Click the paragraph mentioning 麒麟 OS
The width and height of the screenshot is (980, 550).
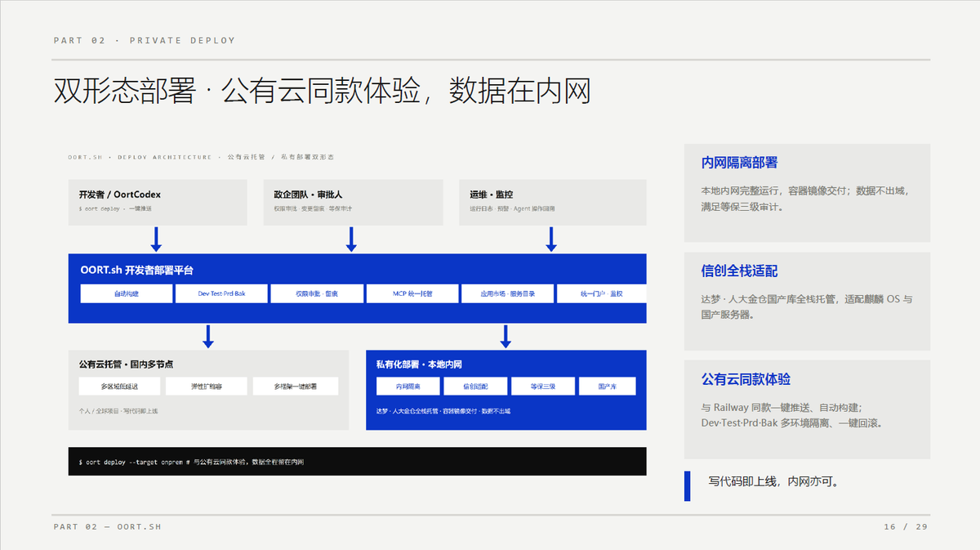pos(807,306)
